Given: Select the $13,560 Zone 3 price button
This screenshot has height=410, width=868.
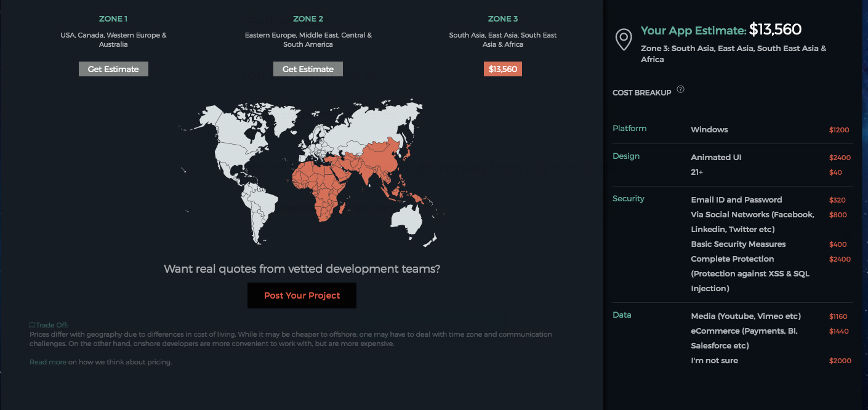Looking at the screenshot, I should pos(503,69).
